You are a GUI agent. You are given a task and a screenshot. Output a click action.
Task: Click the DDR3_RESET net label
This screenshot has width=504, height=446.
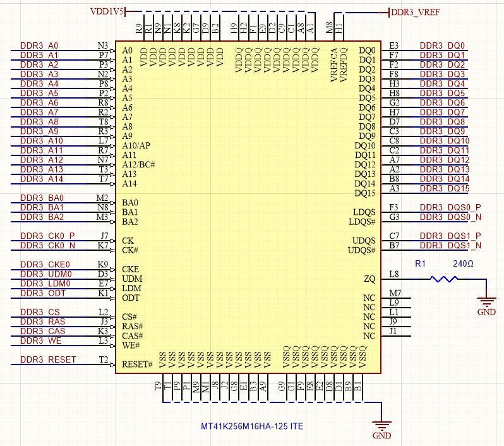click(x=48, y=359)
